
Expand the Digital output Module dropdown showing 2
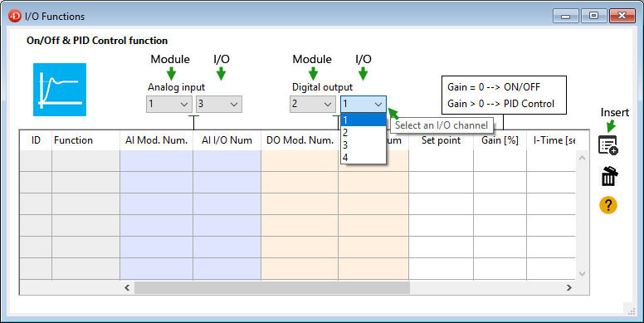[312, 104]
